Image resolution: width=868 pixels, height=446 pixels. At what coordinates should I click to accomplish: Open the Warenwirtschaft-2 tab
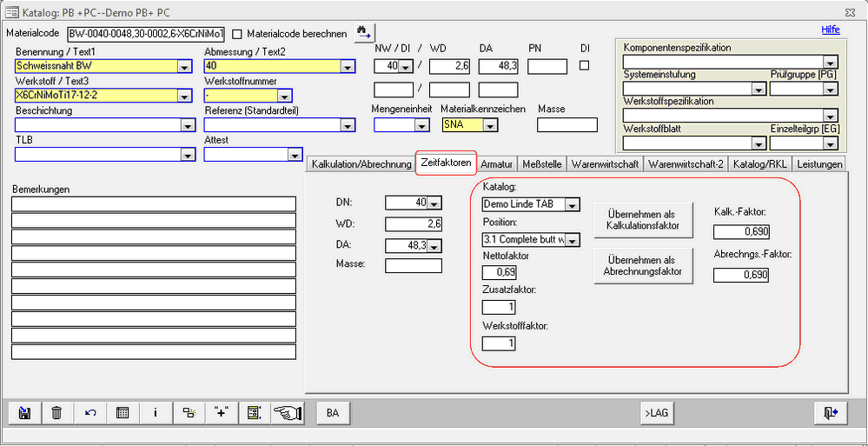(686, 163)
